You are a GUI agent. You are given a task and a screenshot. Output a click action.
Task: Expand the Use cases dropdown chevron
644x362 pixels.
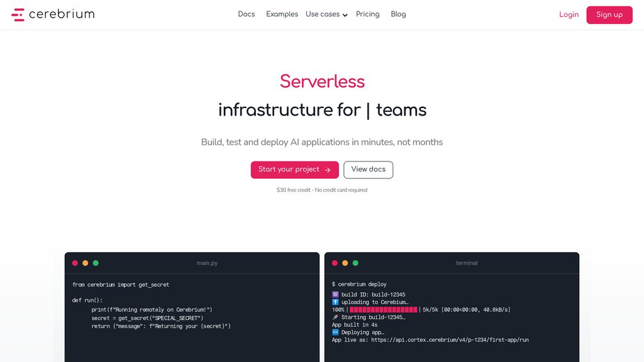click(x=345, y=15)
